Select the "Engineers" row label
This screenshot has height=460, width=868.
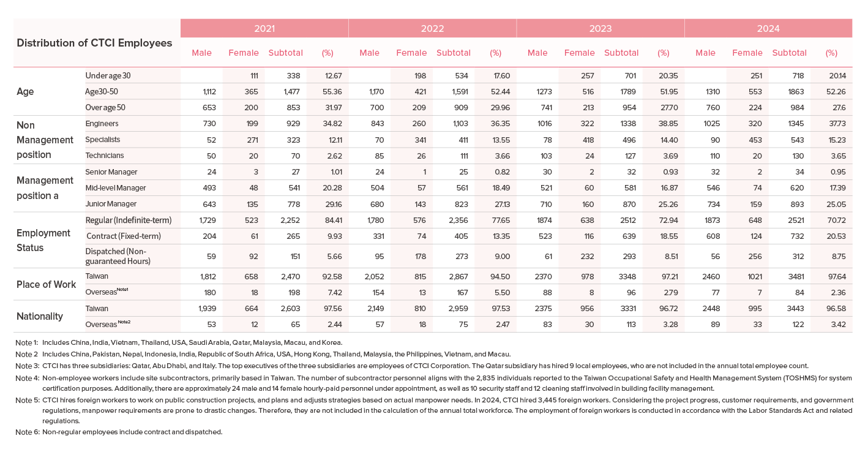(102, 124)
